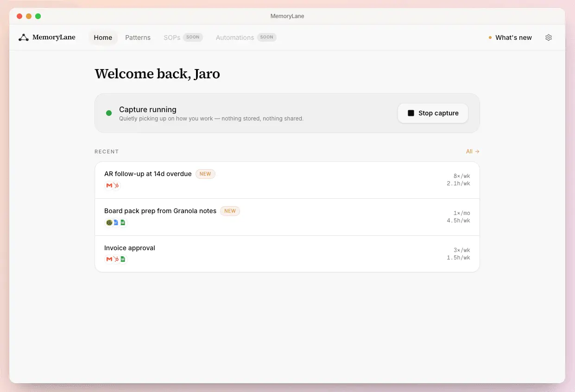This screenshot has height=392, width=575.
Task: Click the MemoryLane logo icon
Action: (x=24, y=38)
